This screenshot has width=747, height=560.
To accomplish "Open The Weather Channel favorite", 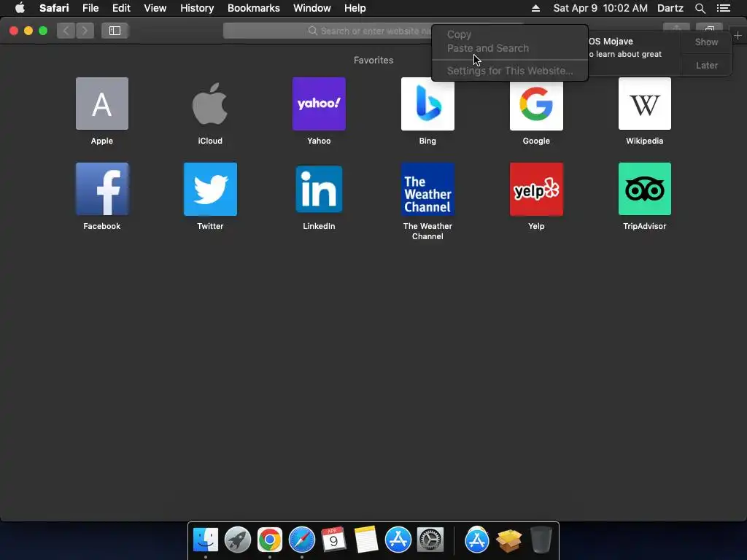I will point(427,189).
